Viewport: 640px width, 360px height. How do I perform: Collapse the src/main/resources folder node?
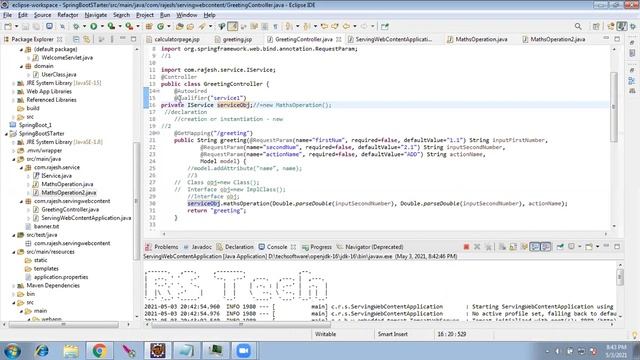click(14, 252)
